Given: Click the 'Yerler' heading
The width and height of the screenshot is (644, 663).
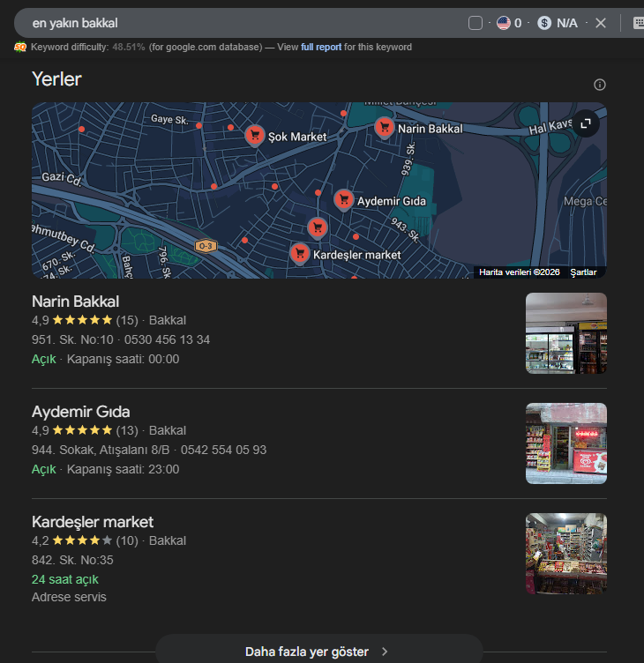Looking at the screenshot, I should (56, 79).
